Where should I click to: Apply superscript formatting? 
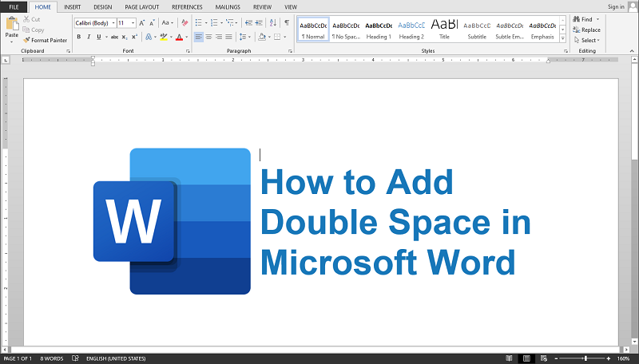pos(134,37)
